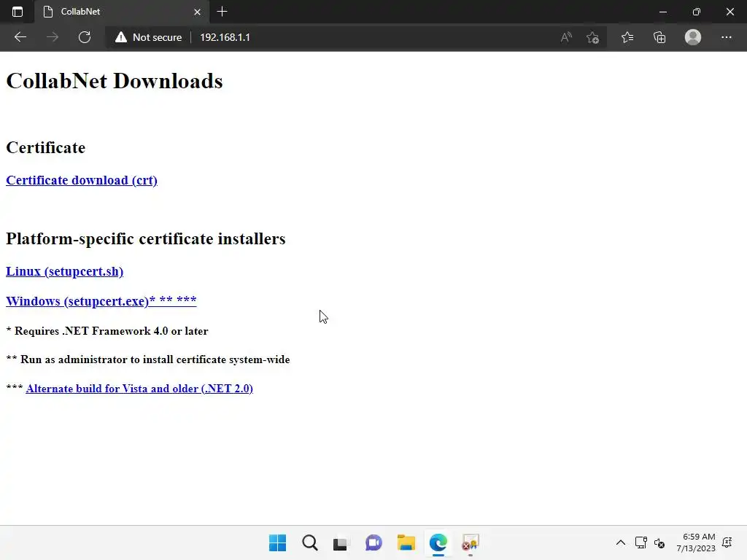Open Settings and more ellipsis menu
The width and height of the screenshot is (747, 560).
point(726,37)
